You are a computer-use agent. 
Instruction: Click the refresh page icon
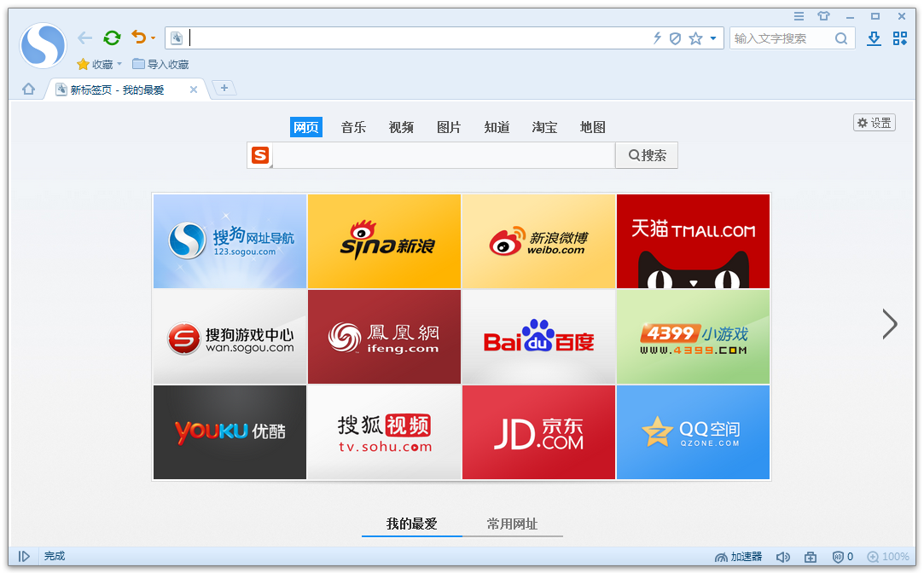pyautogui.click(x=112, y=38)
